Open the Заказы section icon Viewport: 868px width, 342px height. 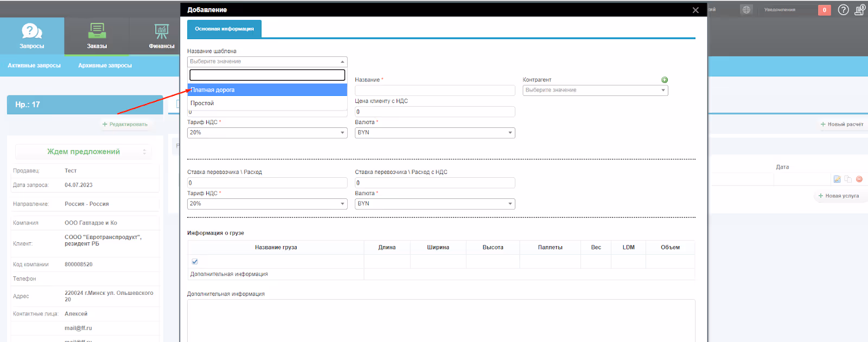coord(97,31)
